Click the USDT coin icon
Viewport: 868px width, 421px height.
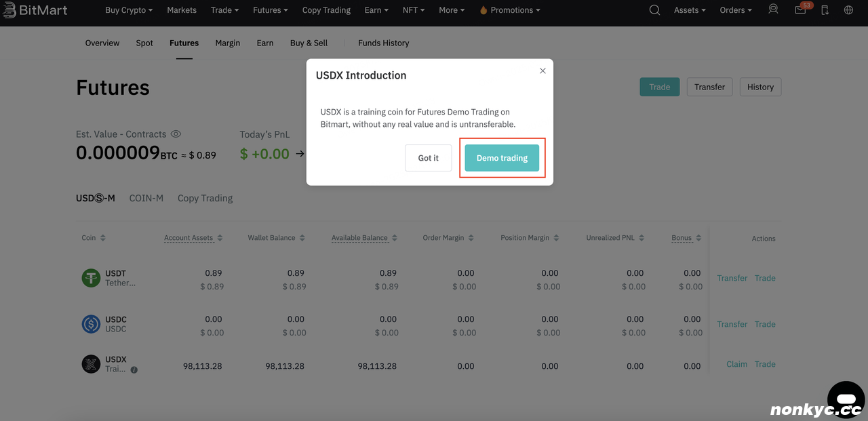91,278
